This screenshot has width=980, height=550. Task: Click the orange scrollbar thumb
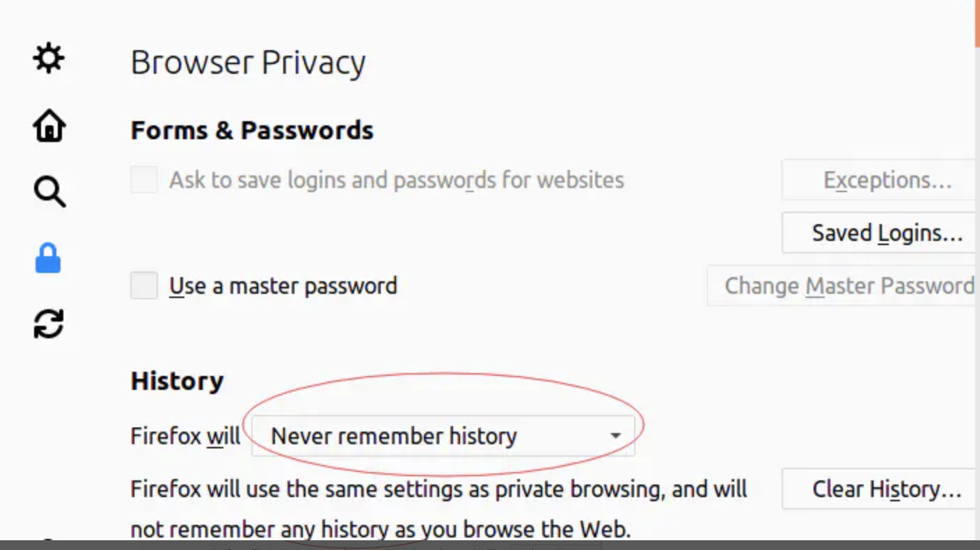(x=977, y=24)
